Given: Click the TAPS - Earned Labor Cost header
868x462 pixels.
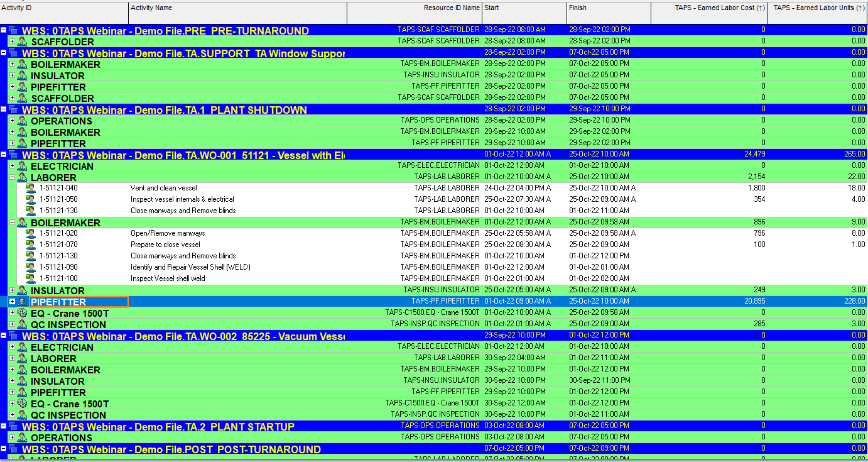Looking at the screenshot, I should coord(708,8).
